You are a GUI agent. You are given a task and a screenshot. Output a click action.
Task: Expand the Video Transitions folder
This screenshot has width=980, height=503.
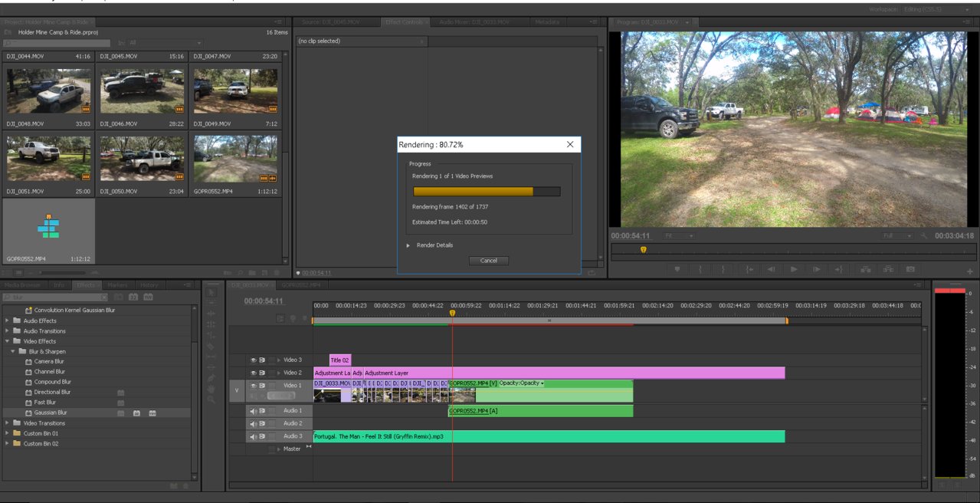click(8, 423)
